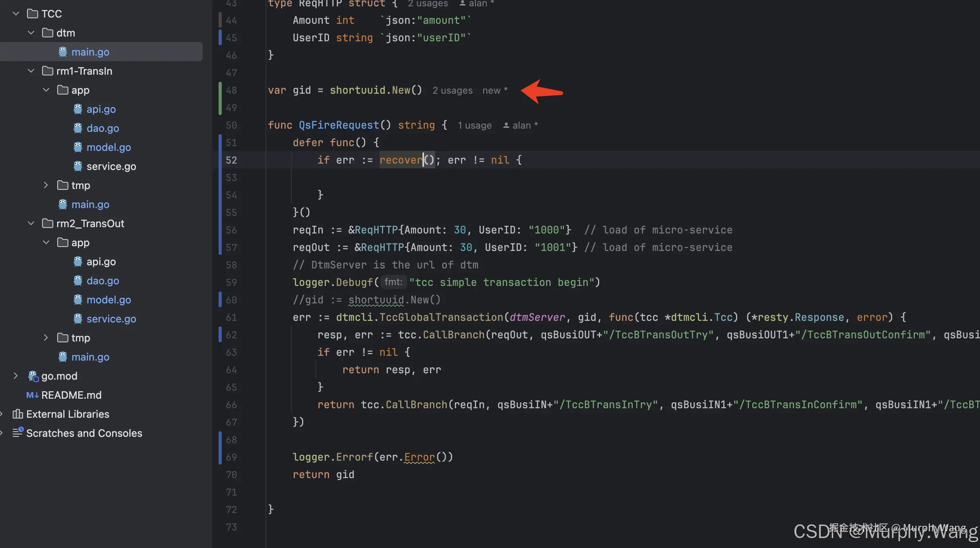
Task: Click the '1 usage' hint on QsFireRequest
Action: [475, 125]
